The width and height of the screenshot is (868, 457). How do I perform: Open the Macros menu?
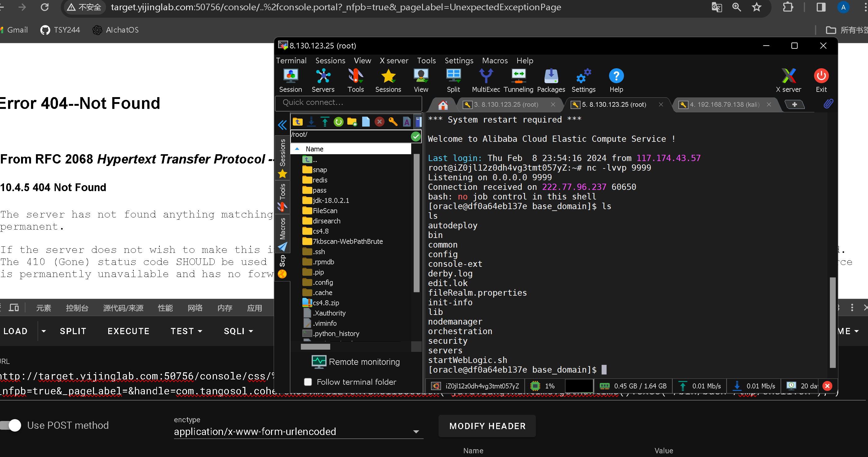tap(494, 61)
